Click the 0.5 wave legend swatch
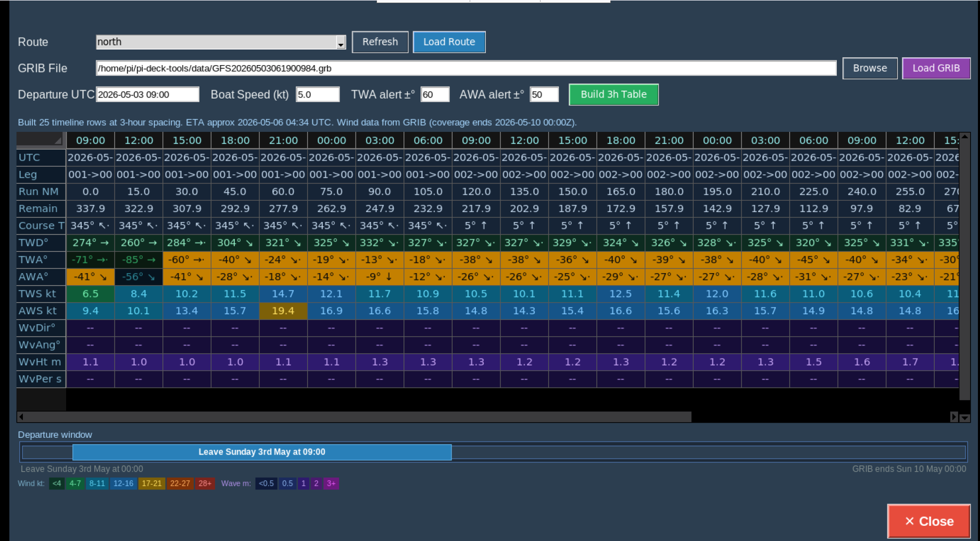 [x=287, y=484]
